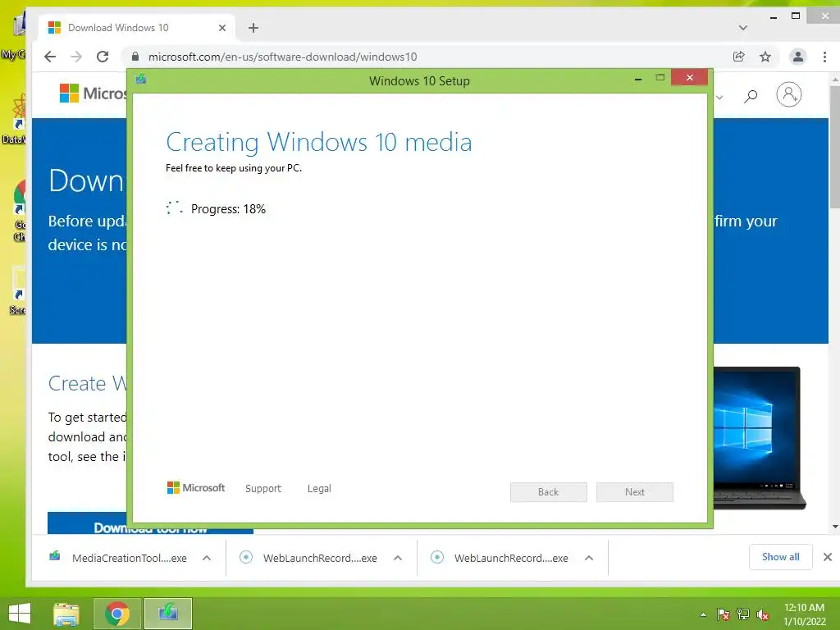Click the muted volume tray icon
This screenshot has width=840, height=630.
pos(763,614)
